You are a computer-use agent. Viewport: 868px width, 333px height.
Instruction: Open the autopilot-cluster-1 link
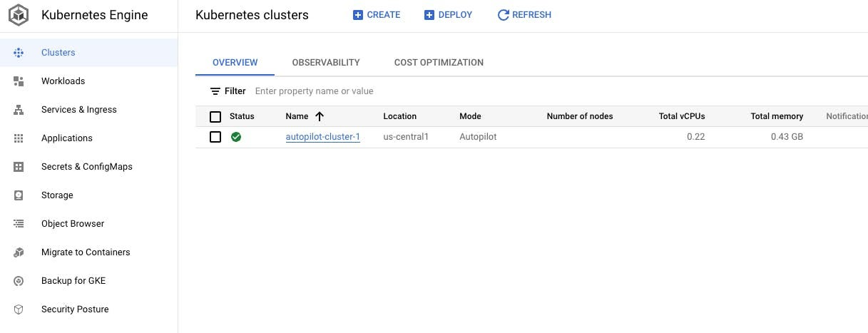(x=322, y=137)
